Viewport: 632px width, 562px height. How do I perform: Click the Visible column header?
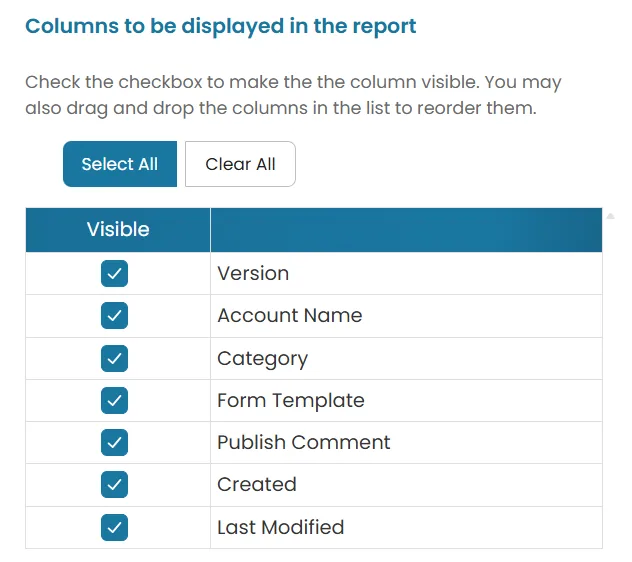click(x=118, y=230)
